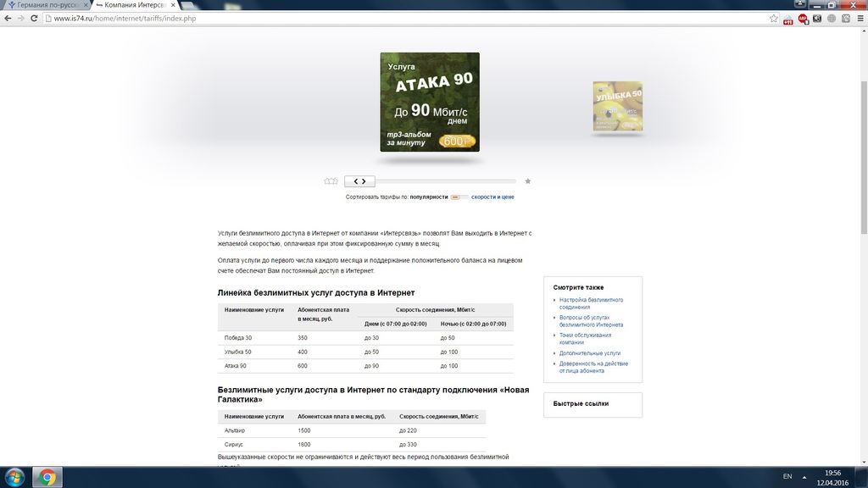Viewport: 868px width, 488px height.
Task: Click the speaker extension icon
Action: pyautogui.click(x=817, y=19)
